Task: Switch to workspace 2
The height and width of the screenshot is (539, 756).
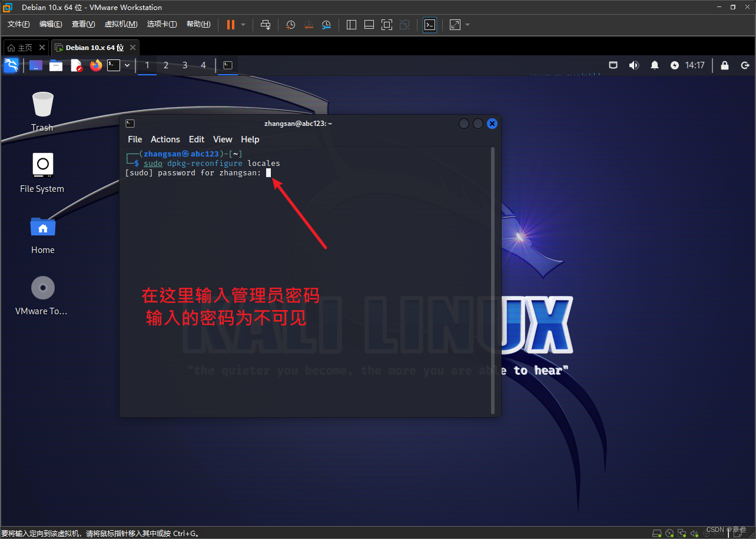Action: [x=166, y=65]
